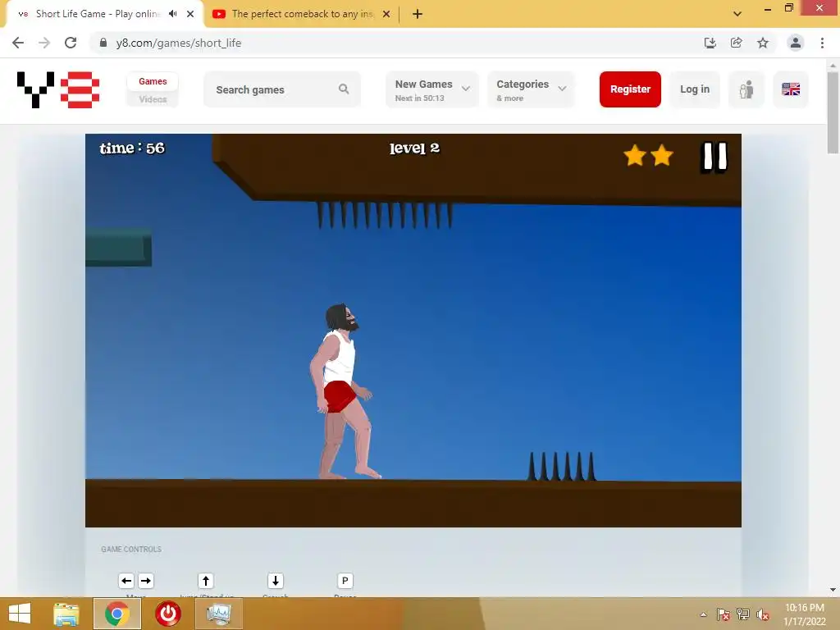Go back with browser back arrow

click(18, 43)
